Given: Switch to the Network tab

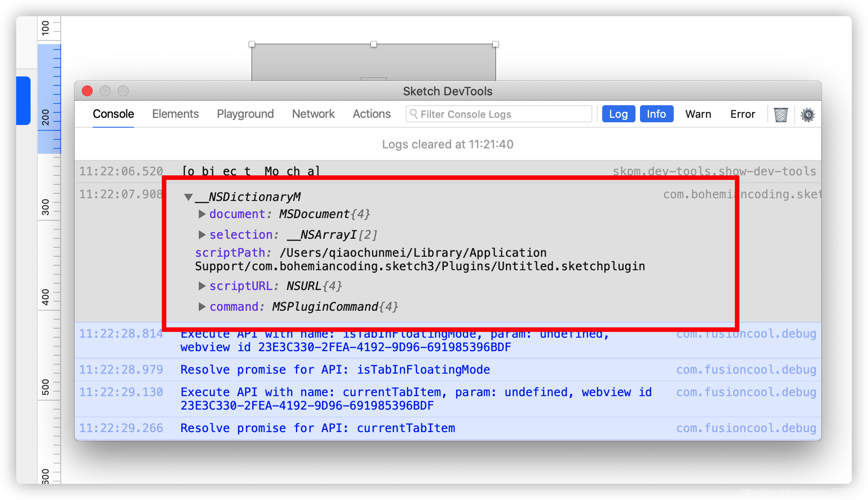Looking at the screenshot, I should click(x=313, y=114).
